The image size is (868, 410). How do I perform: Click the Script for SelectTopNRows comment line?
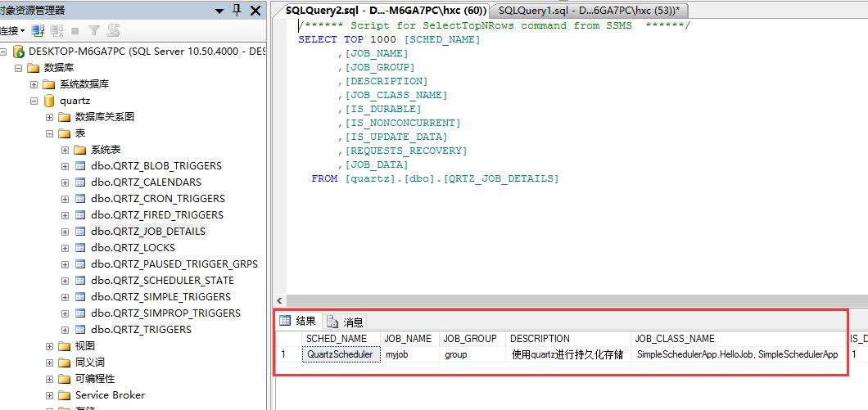[x=494, y=25]
